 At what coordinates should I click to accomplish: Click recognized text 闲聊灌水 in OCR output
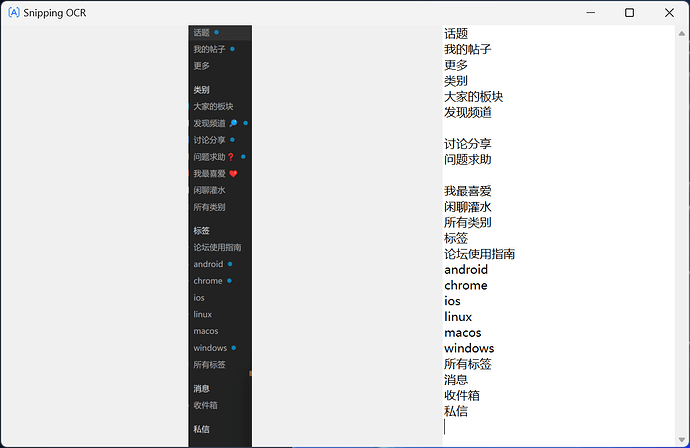pyautogui.click(x=468, y=207)
